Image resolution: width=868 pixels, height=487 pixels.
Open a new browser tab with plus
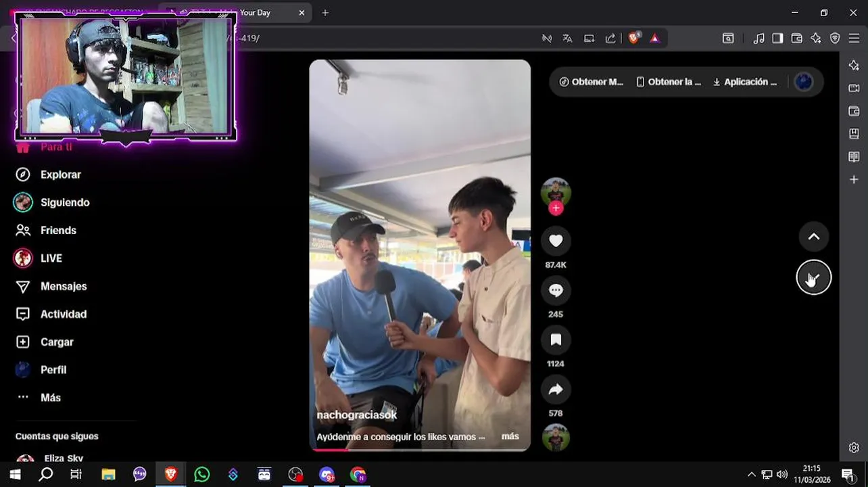click(325, 13)
